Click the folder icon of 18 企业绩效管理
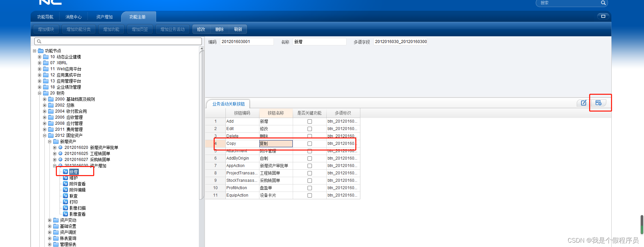Viewport: 644px width, 247px height. [46, 87]
